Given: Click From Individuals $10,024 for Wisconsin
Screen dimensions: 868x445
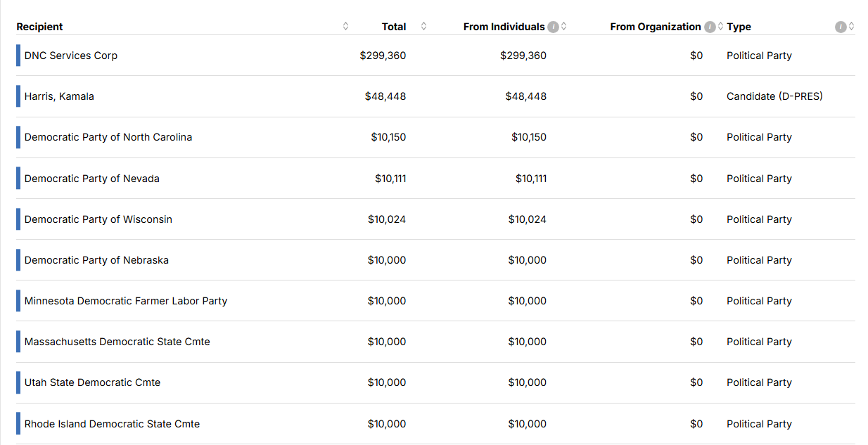Looking at the screenshot, I should point(528,219).
